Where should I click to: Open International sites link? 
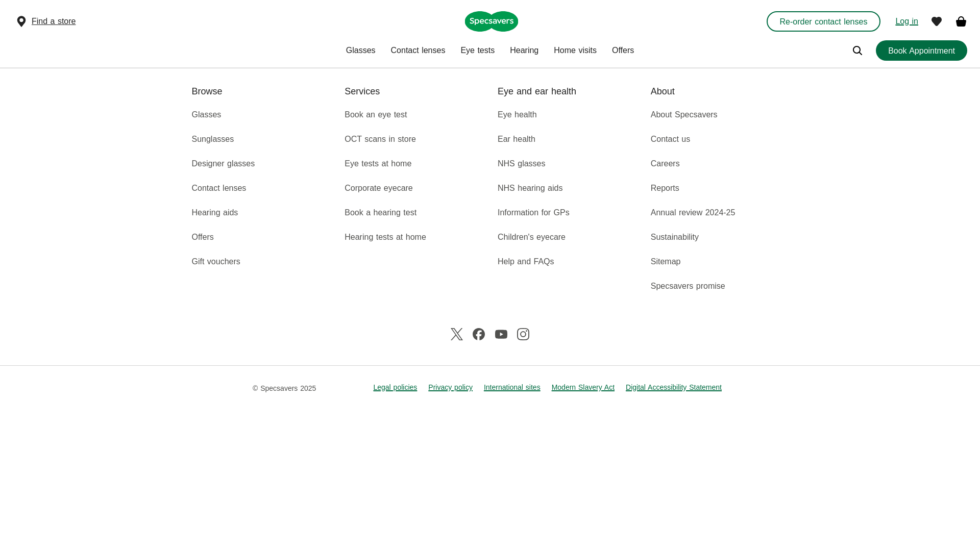point(511,388)
